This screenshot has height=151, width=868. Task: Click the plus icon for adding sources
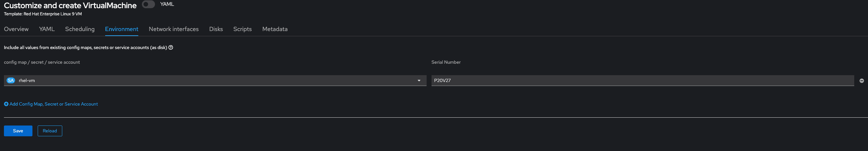[x=6, y=104]
